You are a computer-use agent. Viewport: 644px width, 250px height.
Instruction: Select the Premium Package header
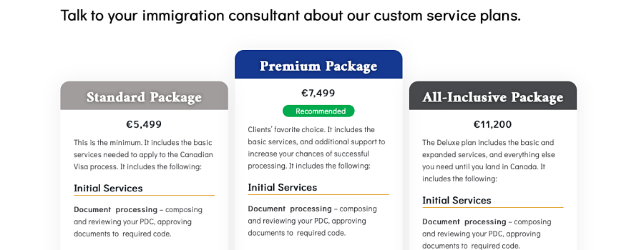(x=318, y=66)
